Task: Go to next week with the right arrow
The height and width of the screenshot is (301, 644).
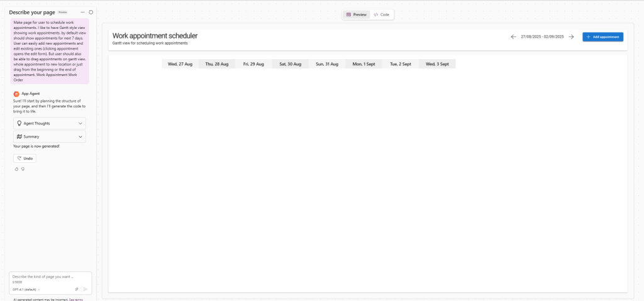Action: (571, 37)
